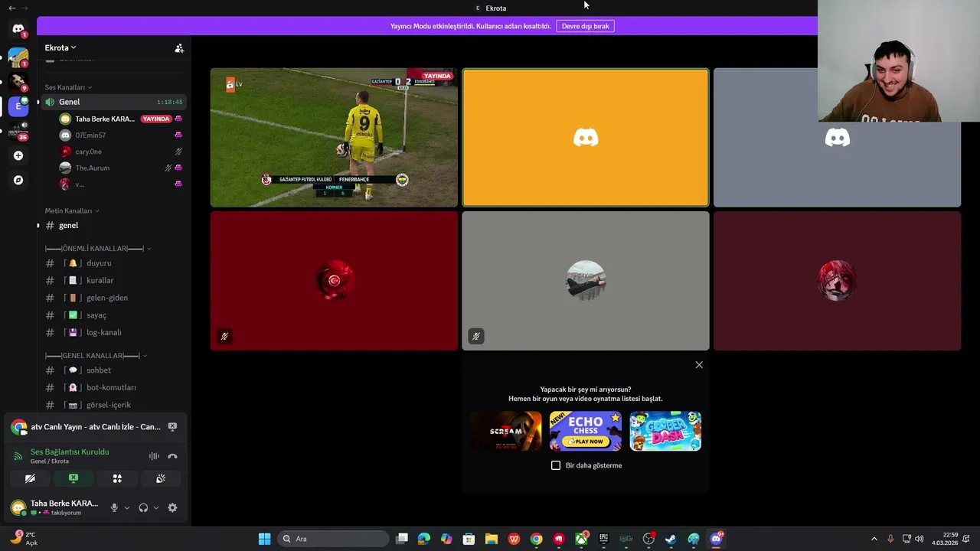980x551 pixels.
Task: Open Epic Games Launcher from taskbar
Action: click(x=603, y=539)
